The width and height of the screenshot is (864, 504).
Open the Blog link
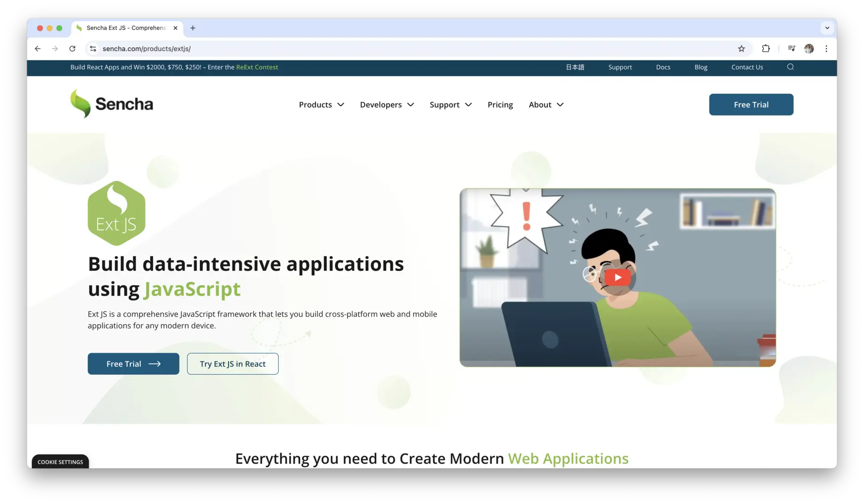(701, 67)
